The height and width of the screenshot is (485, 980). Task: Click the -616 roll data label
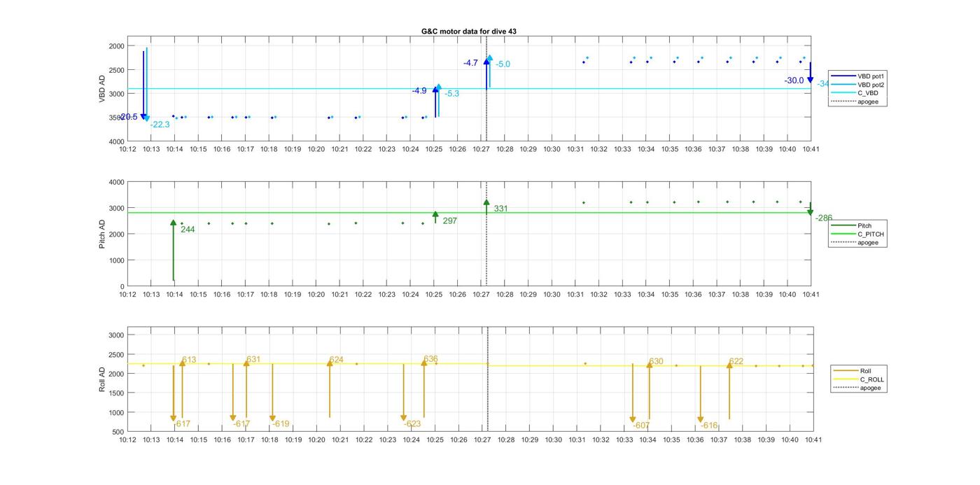pos(709,426)
